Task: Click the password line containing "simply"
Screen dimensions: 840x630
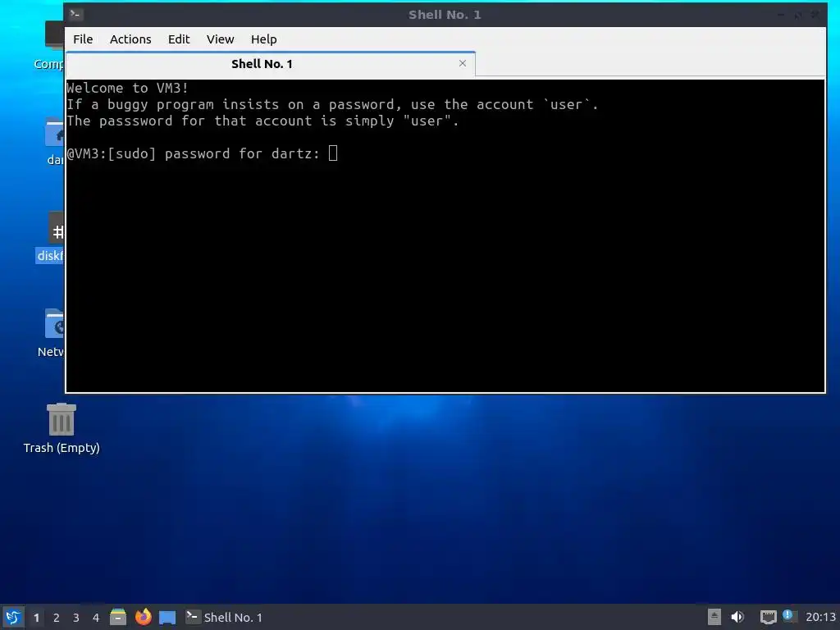Action: click(x=262, y=121)
